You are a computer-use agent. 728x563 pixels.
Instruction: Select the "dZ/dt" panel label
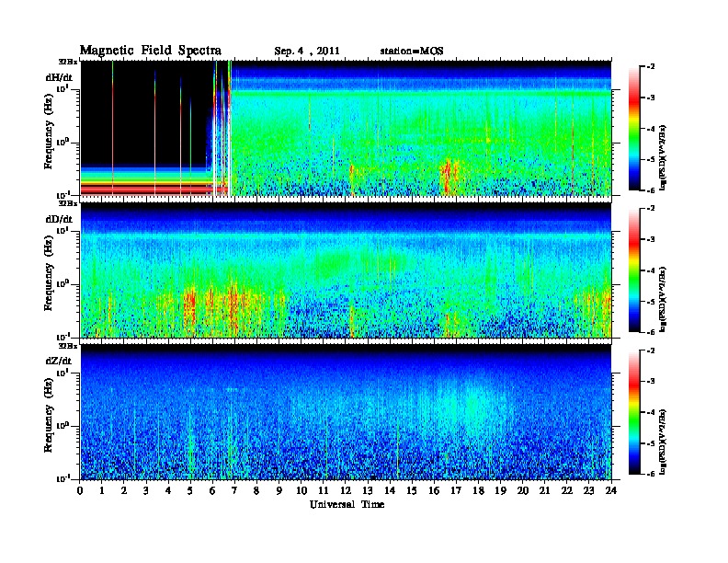[x=59, y=361]
